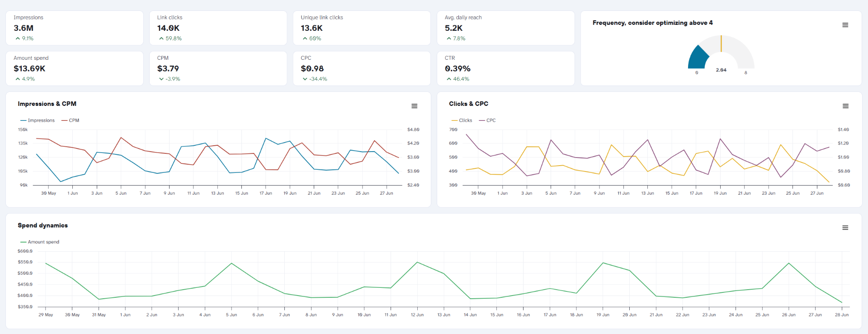Viewport: 868px width, 334px height.
Task: Click up arrow beside Unique link clicks 60%
Action: (x=305, y=38)
